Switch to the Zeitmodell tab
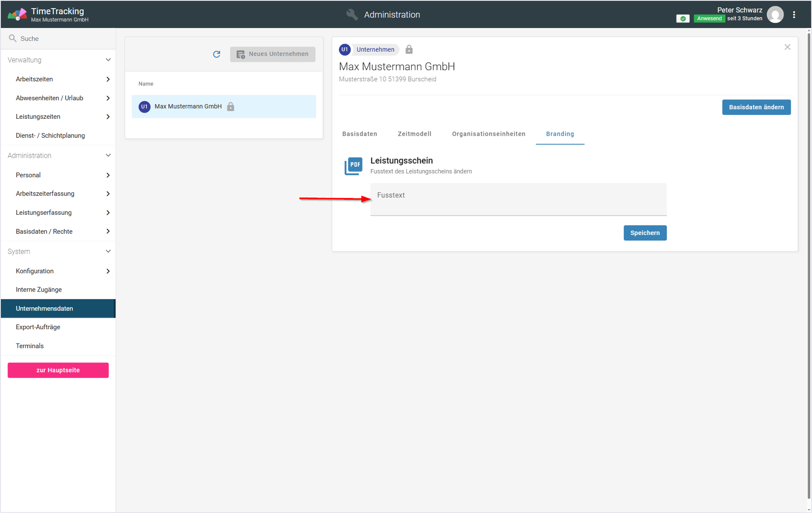The width and height of the screenshot is (812, 513). (414, 134)
